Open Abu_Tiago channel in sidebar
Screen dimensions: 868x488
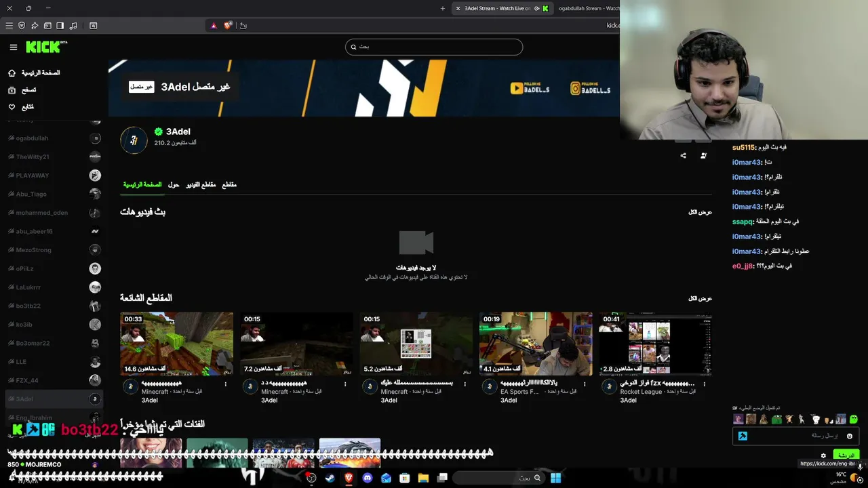click(54, 194)
